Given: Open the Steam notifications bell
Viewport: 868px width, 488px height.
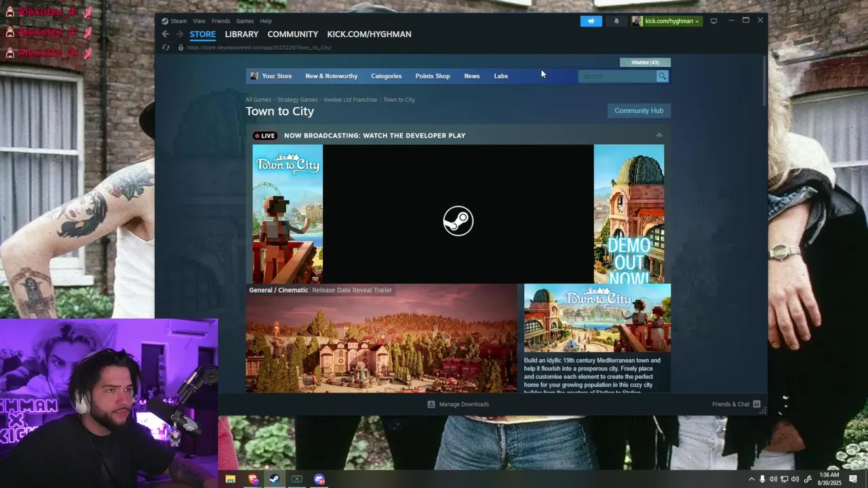Looking at the screenshot, I should [616, 21].
